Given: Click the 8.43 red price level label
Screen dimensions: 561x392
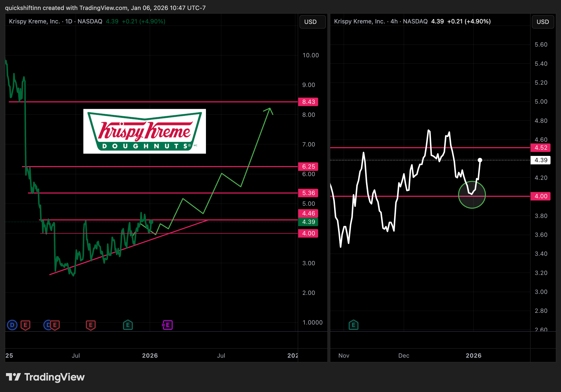Looking at the screenshot, I should (308, 102).
